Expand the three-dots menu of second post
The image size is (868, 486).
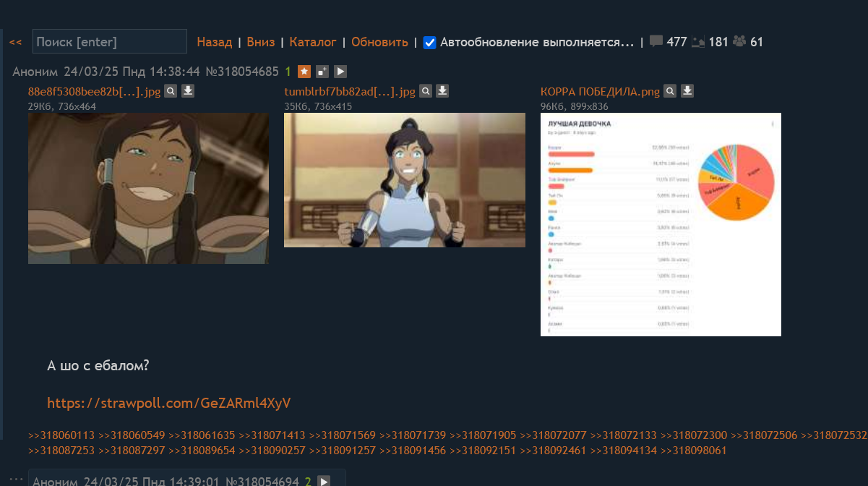pyautogui.click(x=16, y=479)
